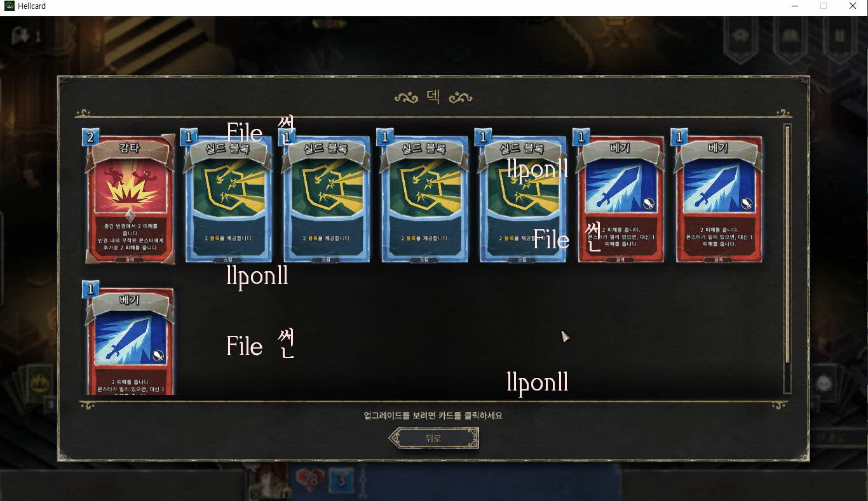Click the cost 2 badge on 강타
Viewport: 868px width, 501px height.
point(90,137)
